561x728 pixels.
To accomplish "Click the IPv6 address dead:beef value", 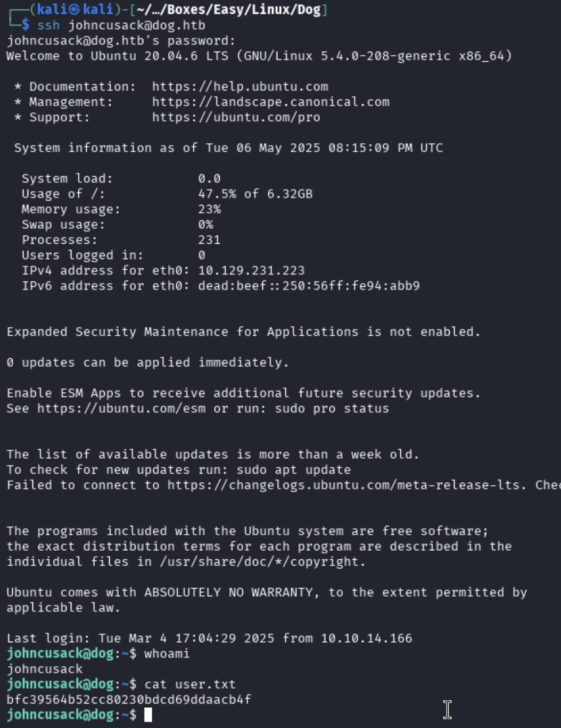I will [x=309, y=286].
